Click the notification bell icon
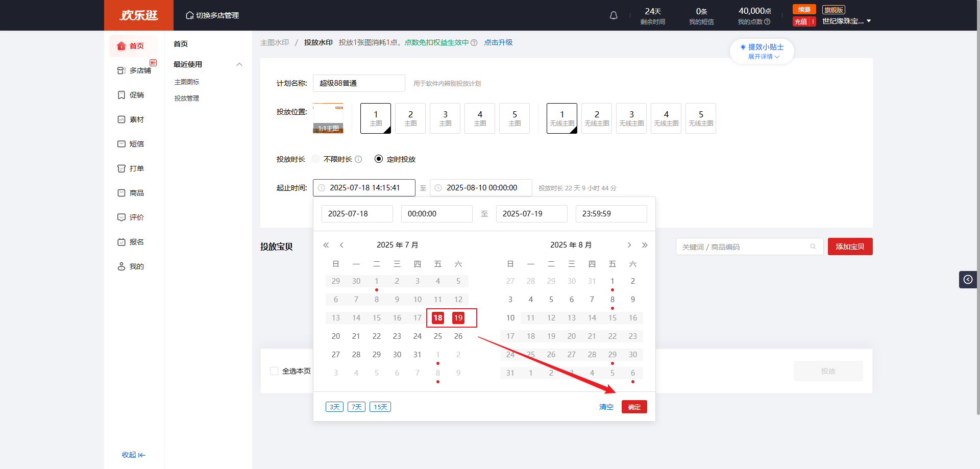 pos(614,15)
